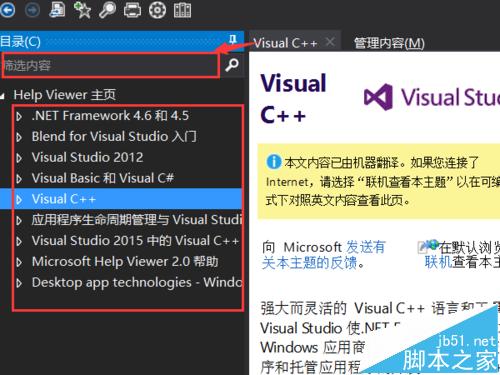Expand Visual Studio 2015 中的 Visual C++ node
Screen dimensions: 500x375
point(19,241)
